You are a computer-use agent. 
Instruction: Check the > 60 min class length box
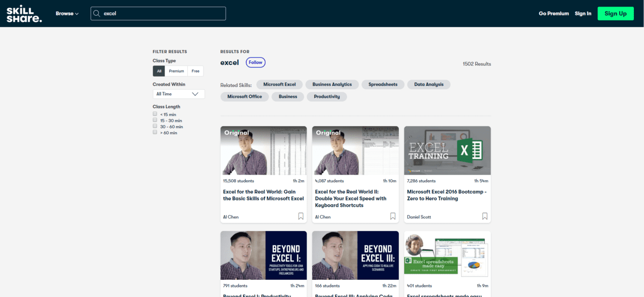155,132
